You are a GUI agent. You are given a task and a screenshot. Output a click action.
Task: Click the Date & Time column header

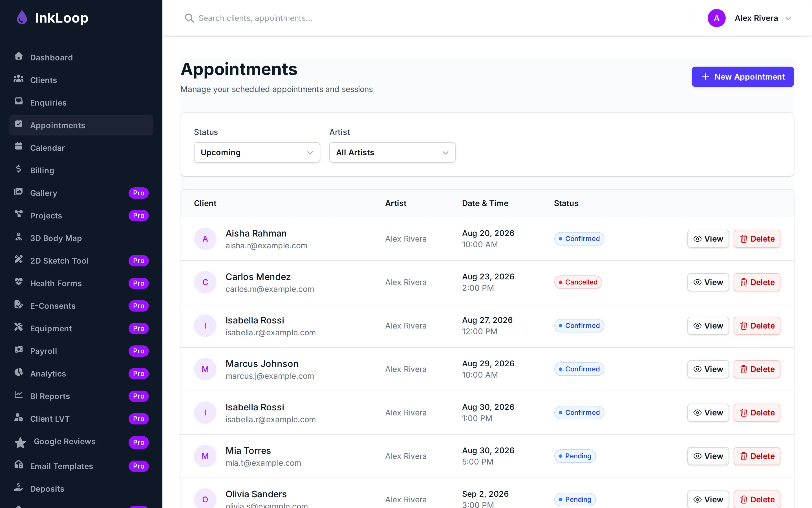(485, 203)
